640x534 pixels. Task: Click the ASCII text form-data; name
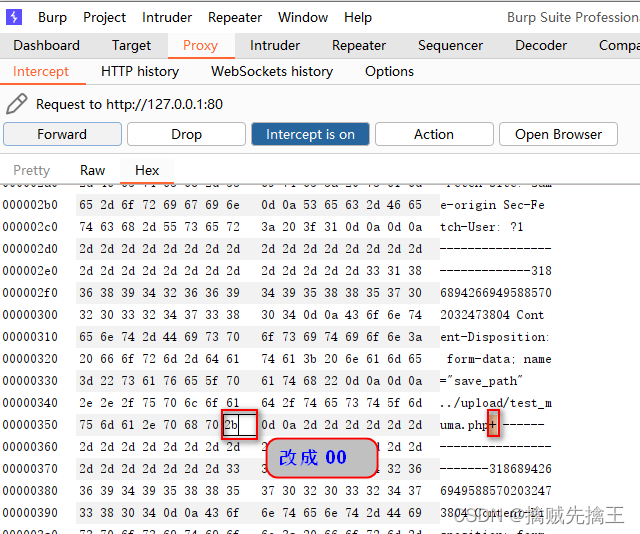[499, 359]
